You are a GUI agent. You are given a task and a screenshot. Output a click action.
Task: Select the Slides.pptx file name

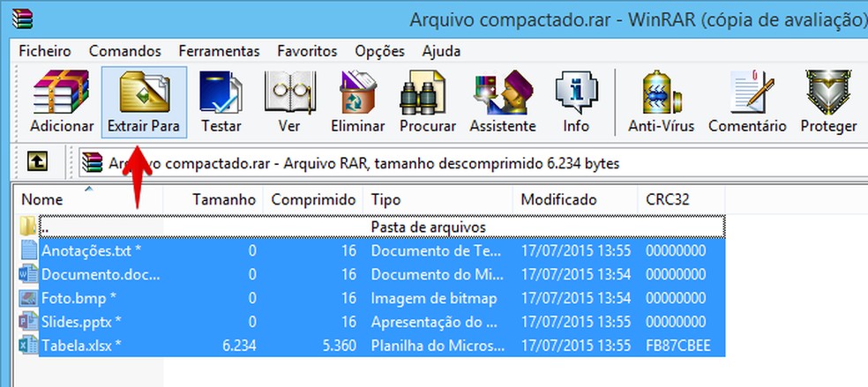pos(81,322)
